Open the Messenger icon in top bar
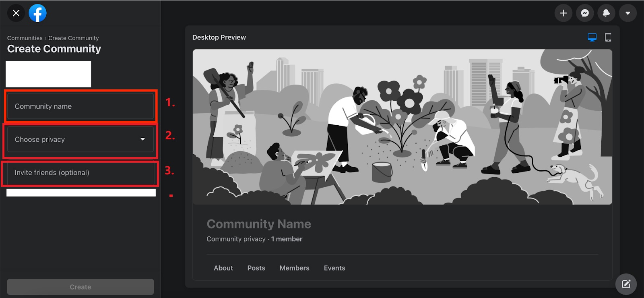This screenshot has width=644, height=298. (585, 13)
